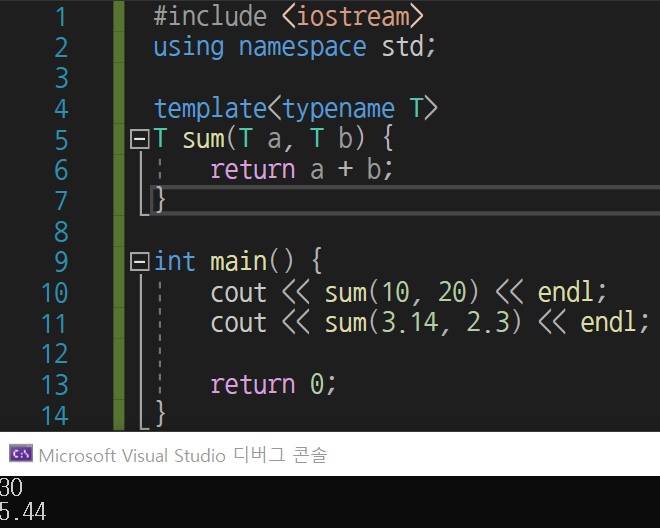Click the console output '5.44'

click(23, 512)
